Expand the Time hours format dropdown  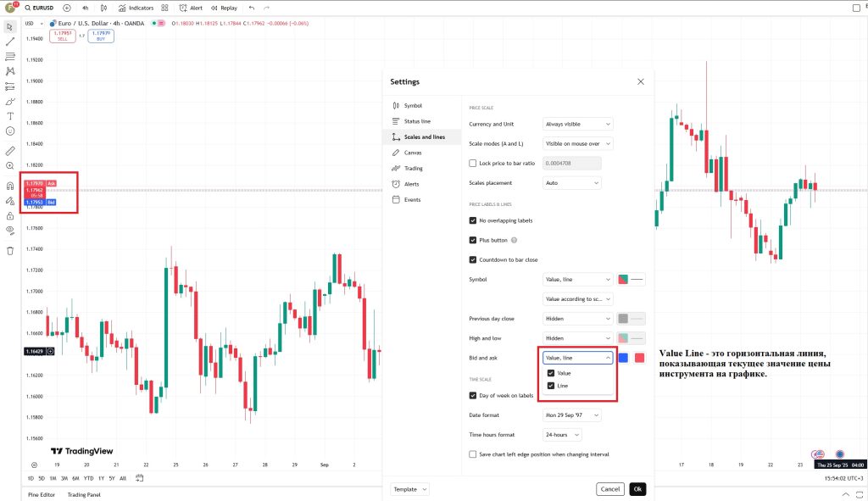tap(562, 435)
